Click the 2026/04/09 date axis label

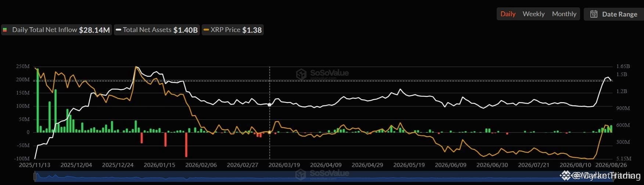(x=326, y=165)
